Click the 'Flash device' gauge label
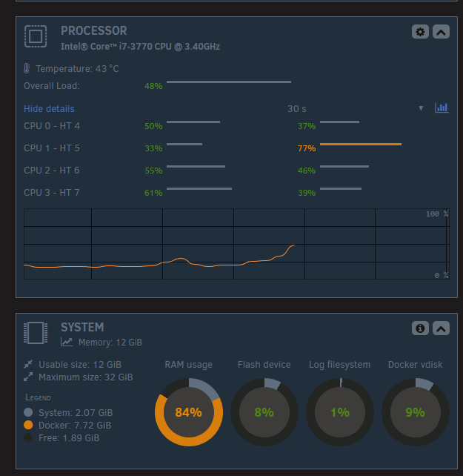 pyautogui.click(x=264, y=364)
